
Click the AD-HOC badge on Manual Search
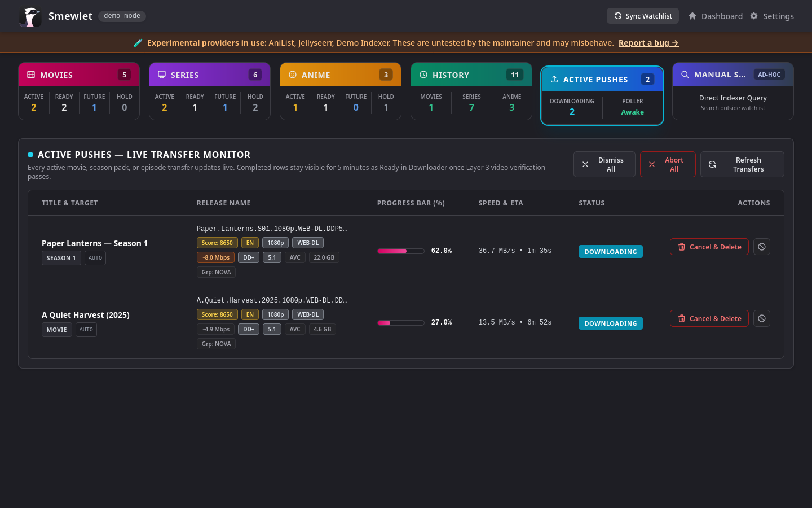pos(769,75)
